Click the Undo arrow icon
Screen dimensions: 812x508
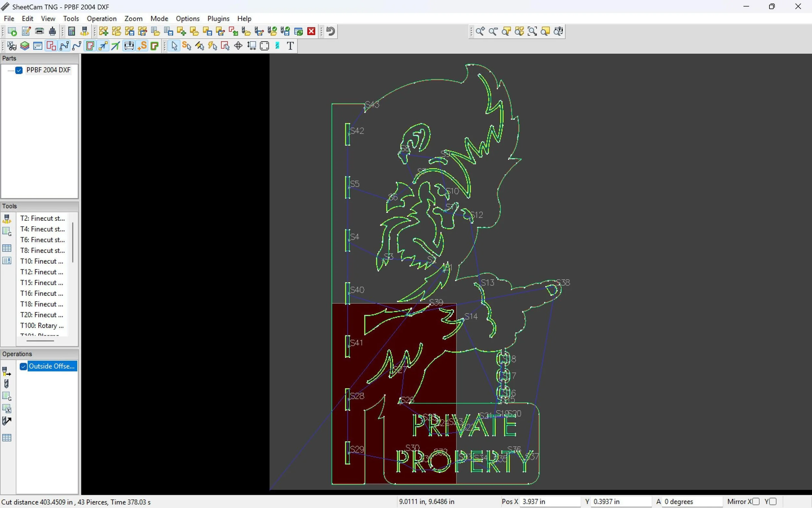coord(331,31)
